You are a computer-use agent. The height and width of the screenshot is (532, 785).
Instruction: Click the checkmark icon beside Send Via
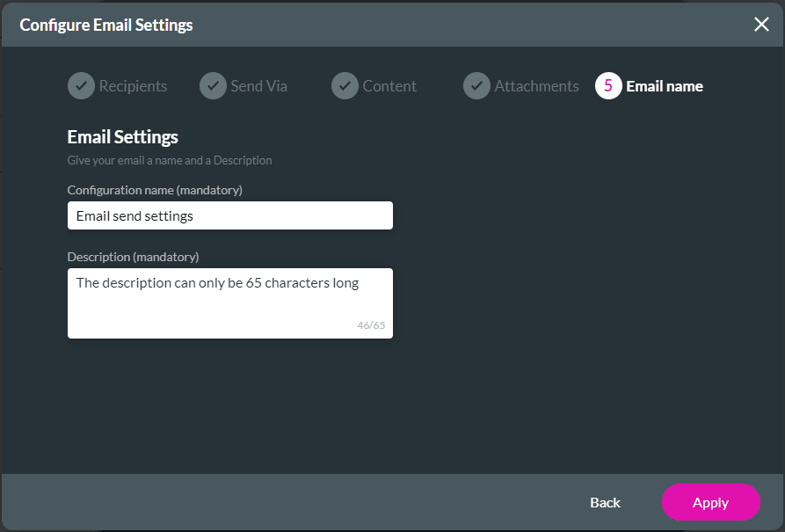tap(213, 86)
